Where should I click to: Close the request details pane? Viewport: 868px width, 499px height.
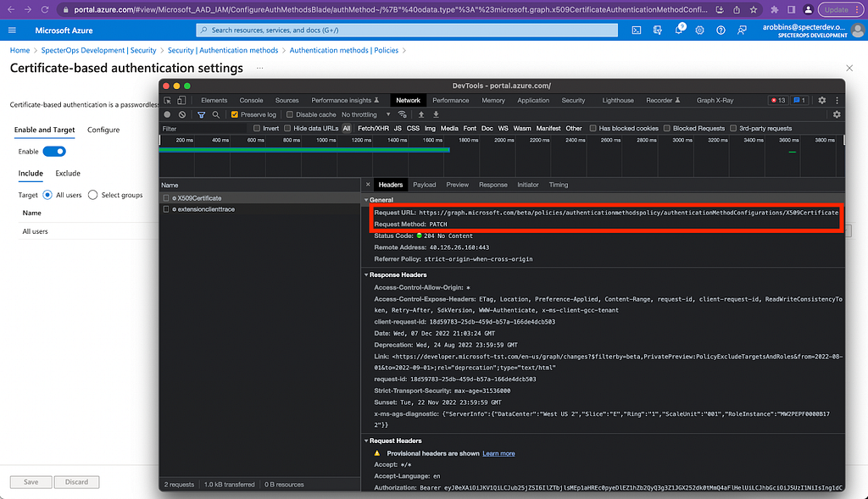[x=368, y=185]
